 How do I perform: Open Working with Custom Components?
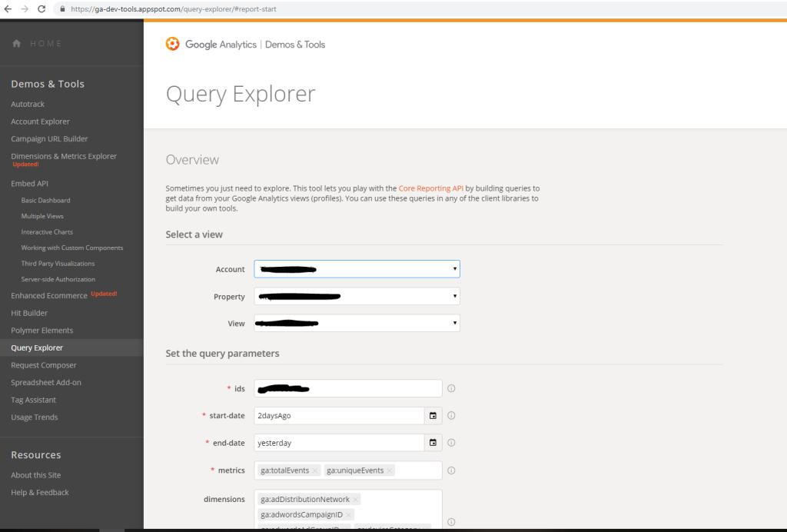click(x=71, y=248)
